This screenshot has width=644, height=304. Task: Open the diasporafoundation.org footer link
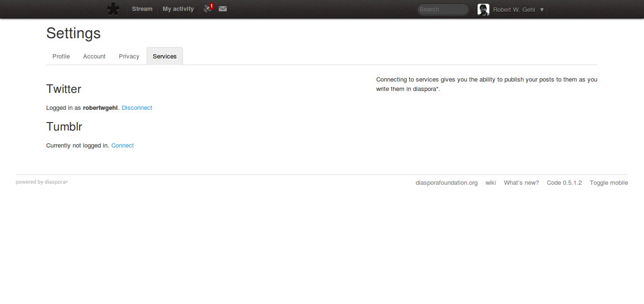pos(446,183)
